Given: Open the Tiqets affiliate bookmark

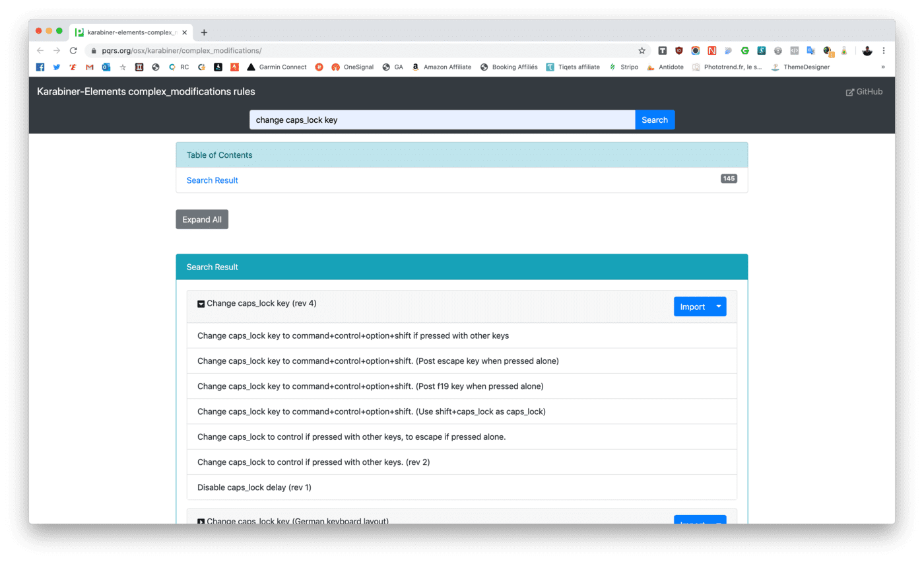Looking at the screenshot, I should tap(573, 67).
